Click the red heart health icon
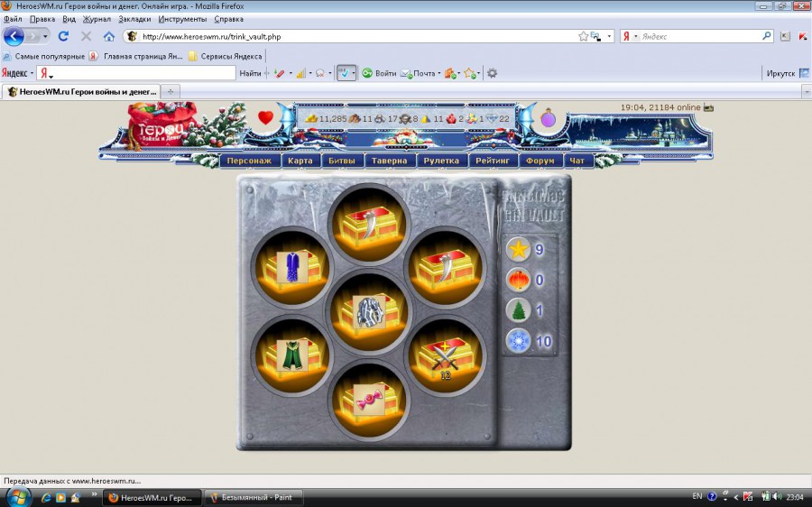The height and width of the screenshot is (507, 812). 265,117
